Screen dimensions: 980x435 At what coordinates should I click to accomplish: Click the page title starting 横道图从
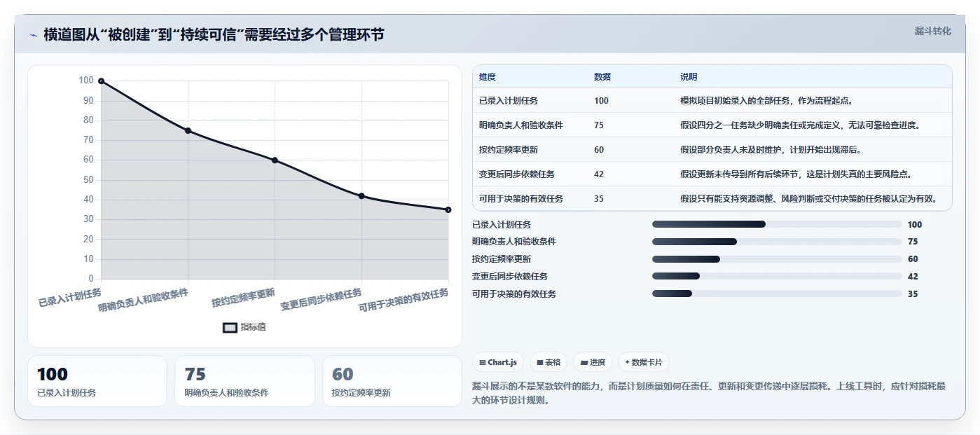(214, 35)
